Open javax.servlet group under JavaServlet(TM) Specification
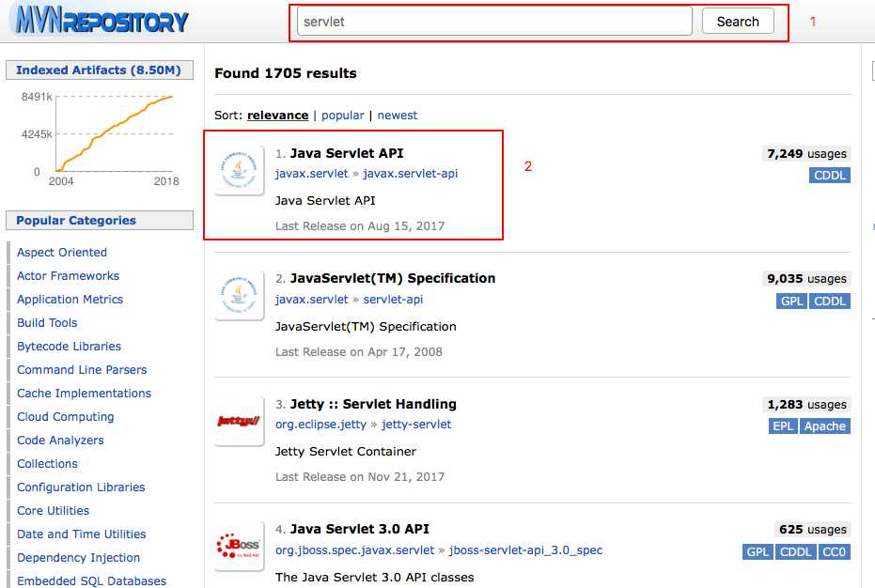 click(311, 299)
